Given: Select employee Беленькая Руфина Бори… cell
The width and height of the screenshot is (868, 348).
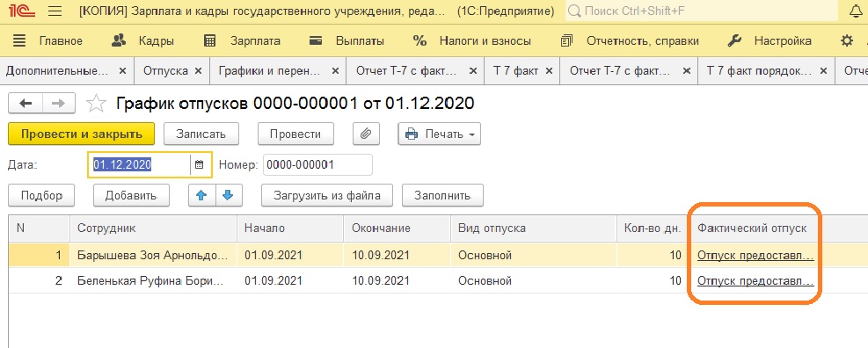Looking at the screenshot, I should 153,280.
